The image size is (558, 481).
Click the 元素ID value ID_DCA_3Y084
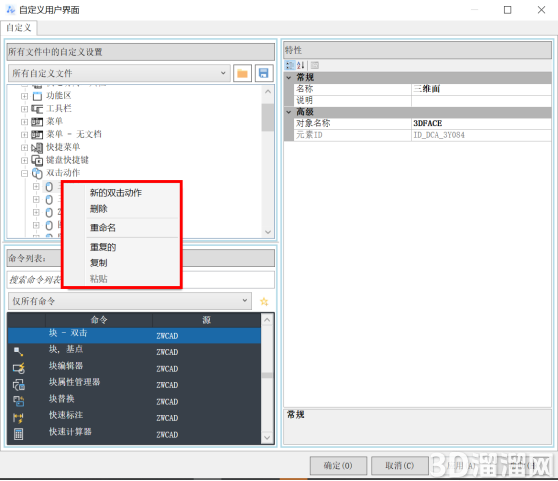(481, 135)
